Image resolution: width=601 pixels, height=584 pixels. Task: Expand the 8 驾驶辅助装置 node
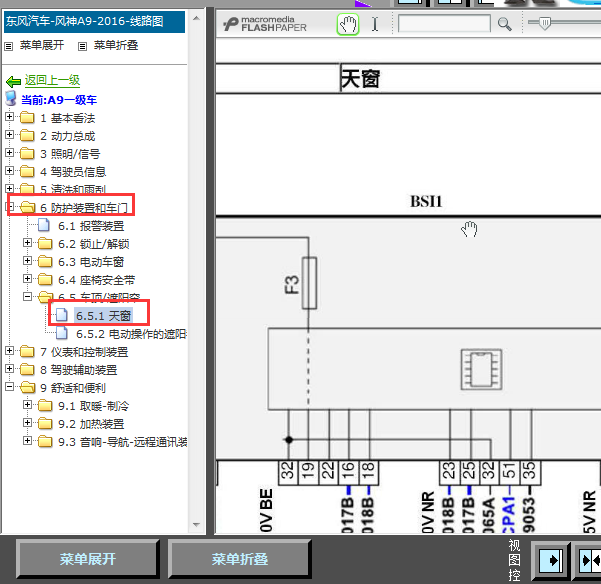10,369
